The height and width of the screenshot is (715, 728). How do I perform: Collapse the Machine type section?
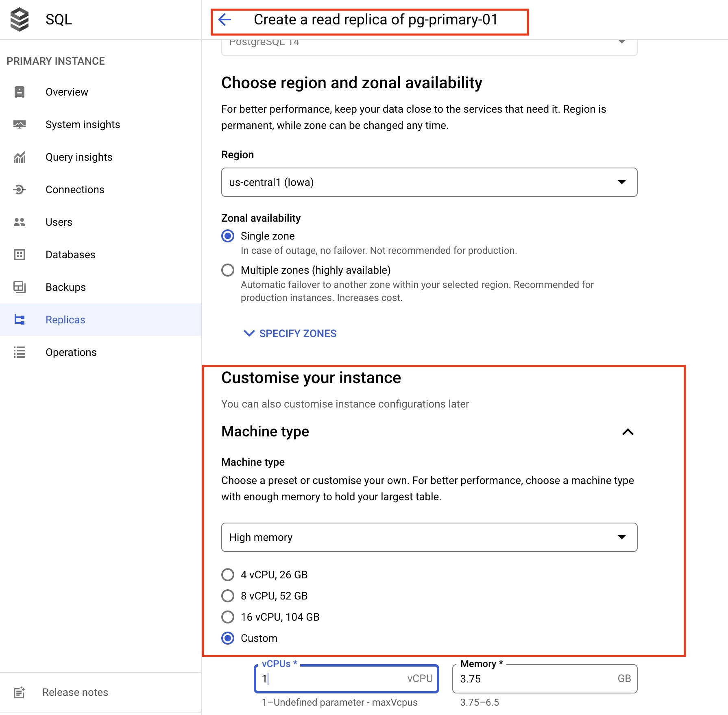pyautogui.click(x=628, y=432)
